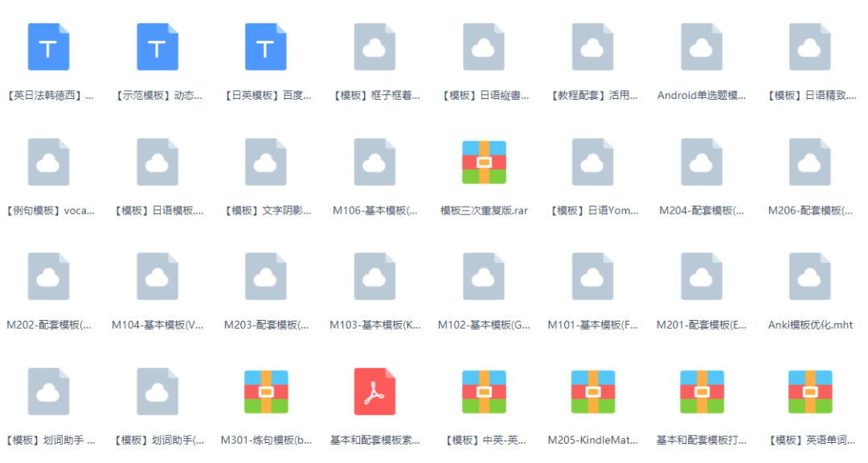
Task: Click the label M102-基本模板(G...
Action: click(484, 325)
